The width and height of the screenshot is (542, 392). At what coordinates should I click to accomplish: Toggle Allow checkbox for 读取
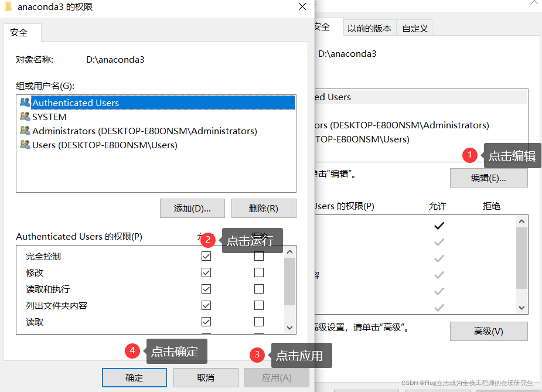pos(206,322)
